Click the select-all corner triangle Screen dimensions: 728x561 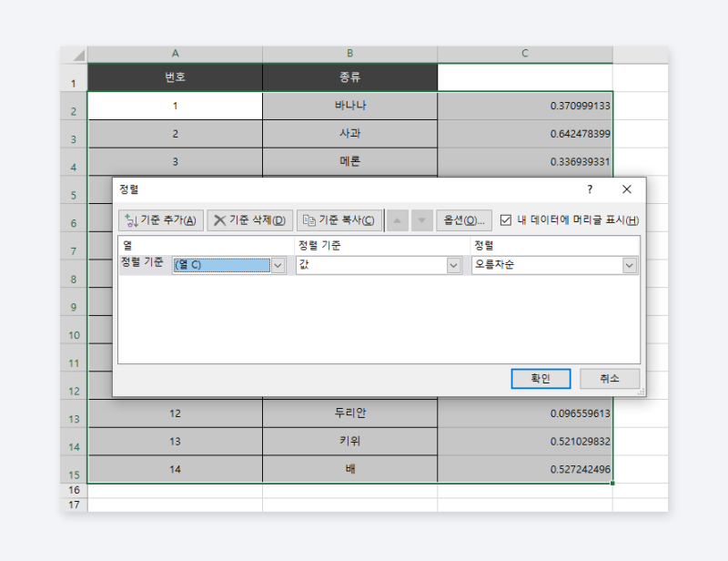point(78,56)
